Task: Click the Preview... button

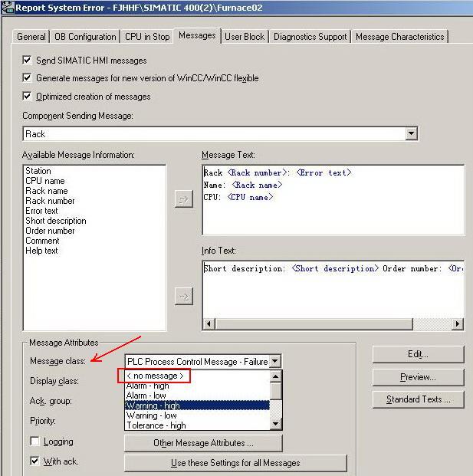Action: [x=418, y=377]
